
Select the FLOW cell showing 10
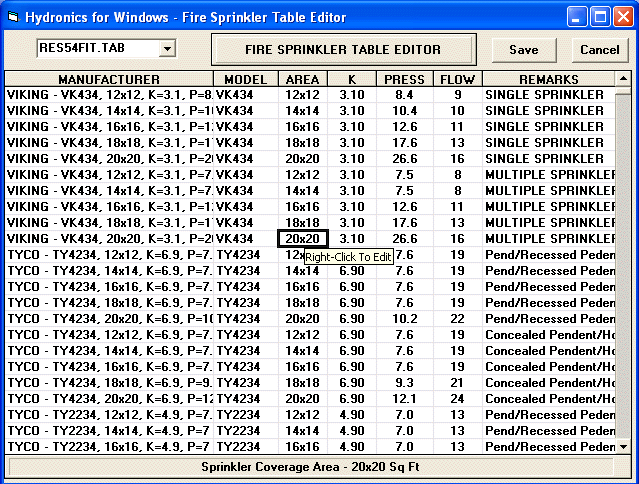(x=458, y=111)
